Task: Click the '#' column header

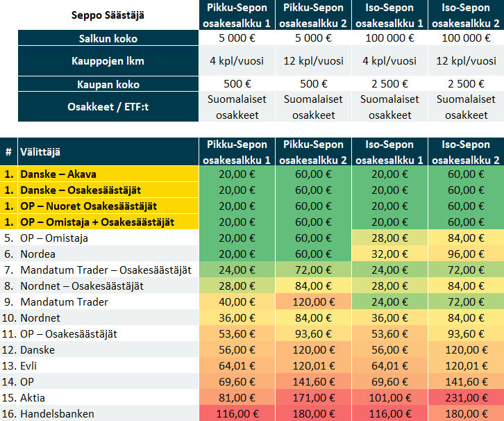Action: 9,152
